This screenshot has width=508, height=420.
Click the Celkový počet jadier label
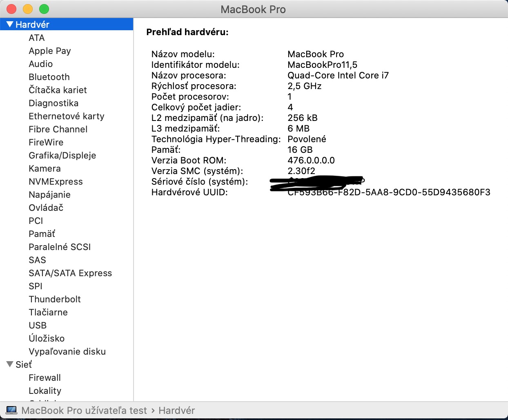[196, 107]
